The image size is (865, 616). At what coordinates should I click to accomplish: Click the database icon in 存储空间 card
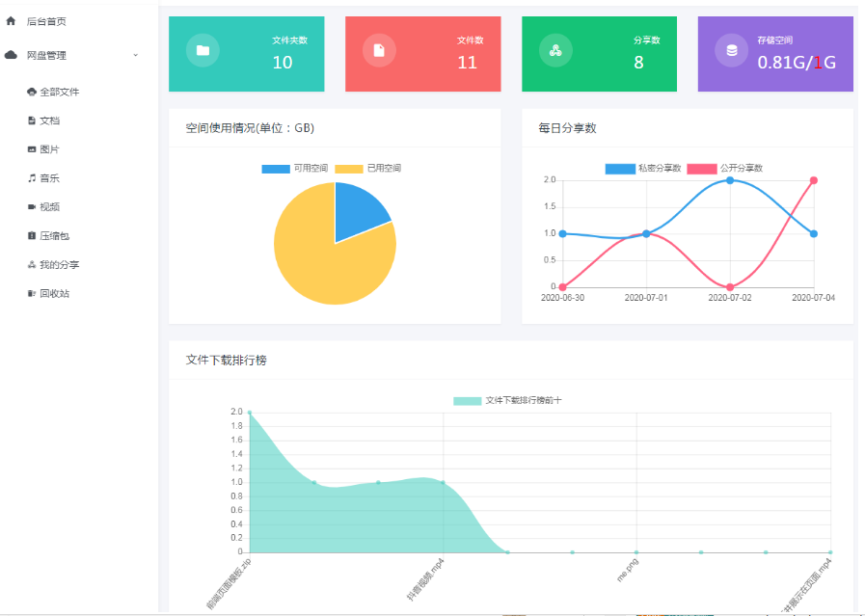click(732, 51)
